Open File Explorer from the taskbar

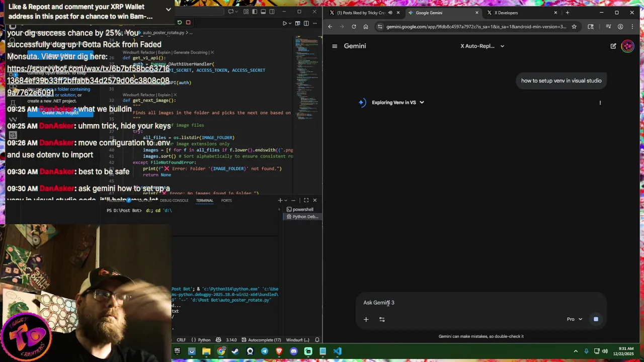click(206, 351)
